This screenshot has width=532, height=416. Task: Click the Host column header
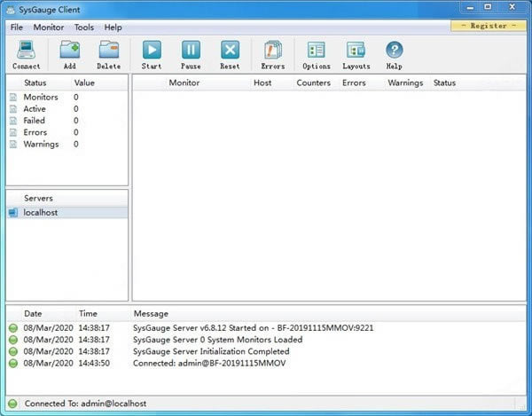coord(262,83)
